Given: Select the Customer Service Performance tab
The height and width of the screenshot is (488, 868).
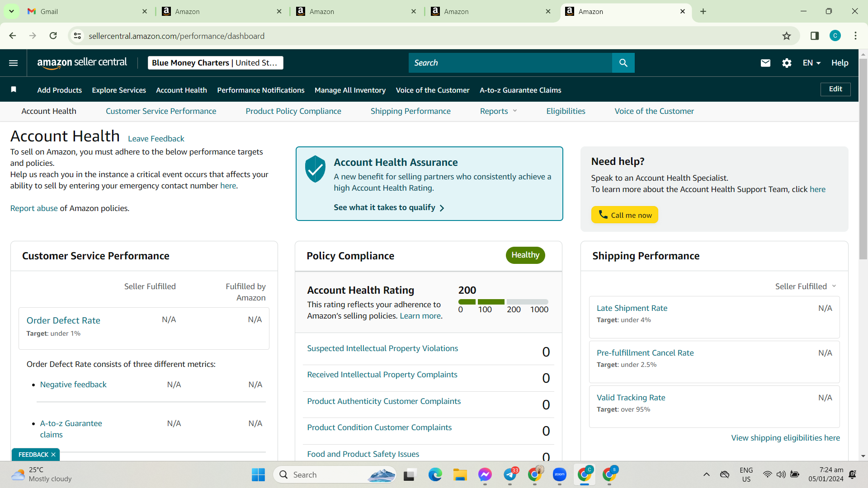Looking at the screenshot, I should coord(161,111).
